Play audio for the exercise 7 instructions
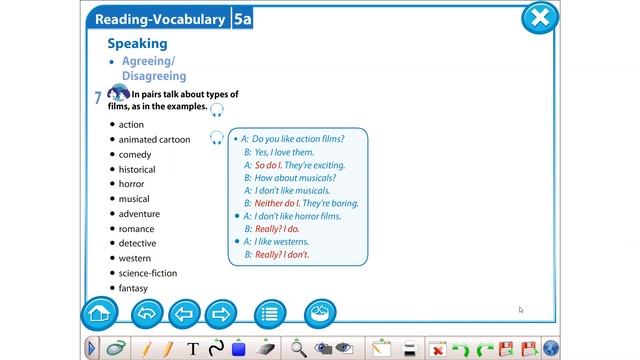The image size is (640, 360). (217, 110)
